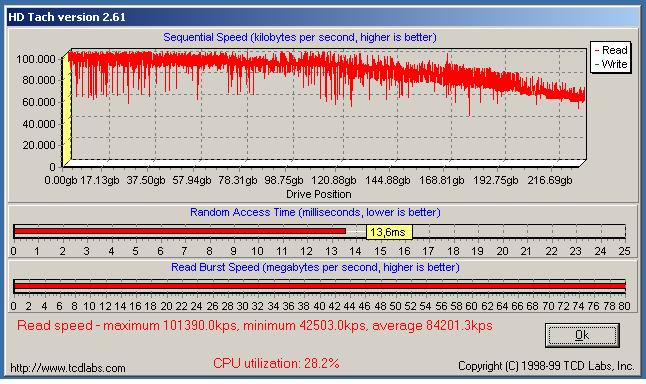The height and width of the screenshot is (384, 646).
Task: Click the 192.75gb drive position label
Action: click(496, 180)
